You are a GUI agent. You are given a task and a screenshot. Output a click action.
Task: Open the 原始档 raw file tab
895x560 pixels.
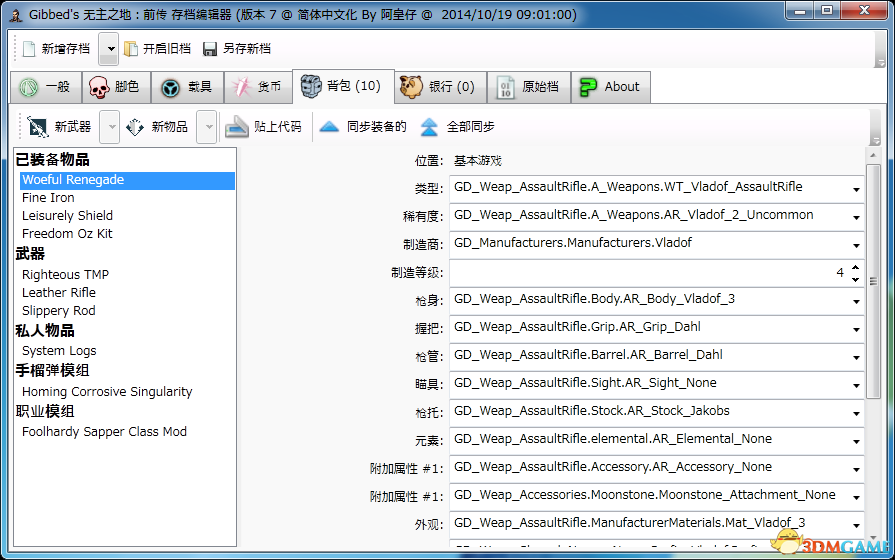point(529,87)
